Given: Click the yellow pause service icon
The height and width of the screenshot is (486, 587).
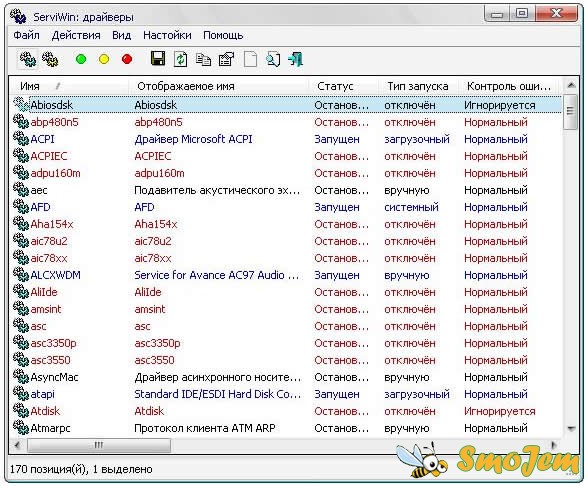Looking at the screenshot, I should pyautogui.click(x=104, y=59).
